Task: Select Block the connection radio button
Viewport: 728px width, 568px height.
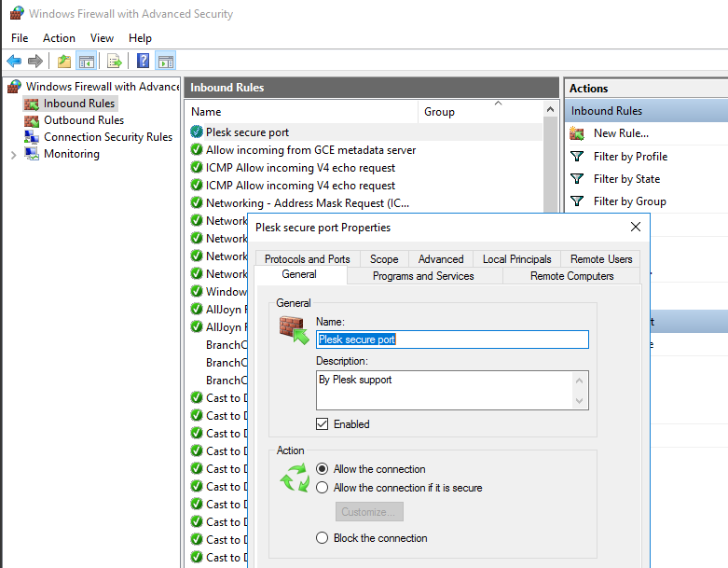Action: pos(322,538)
